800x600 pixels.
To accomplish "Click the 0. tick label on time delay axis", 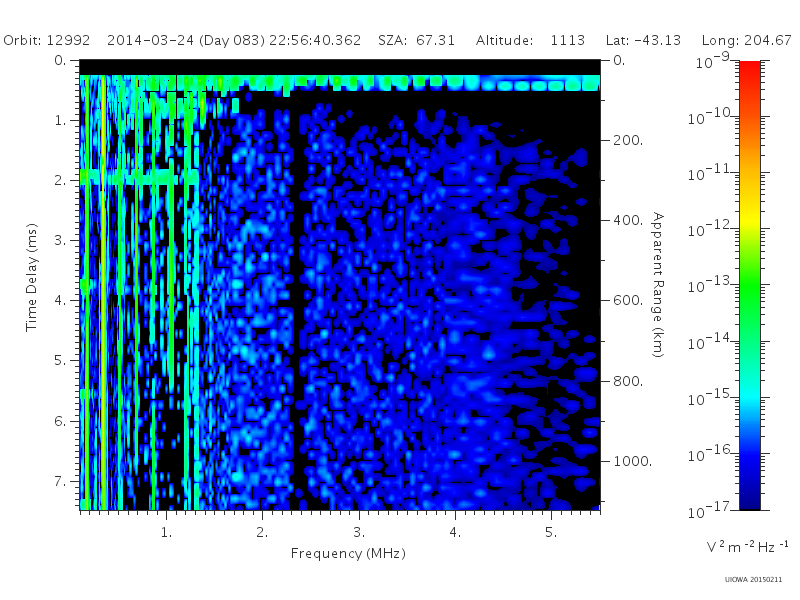I will click(60, 60).
